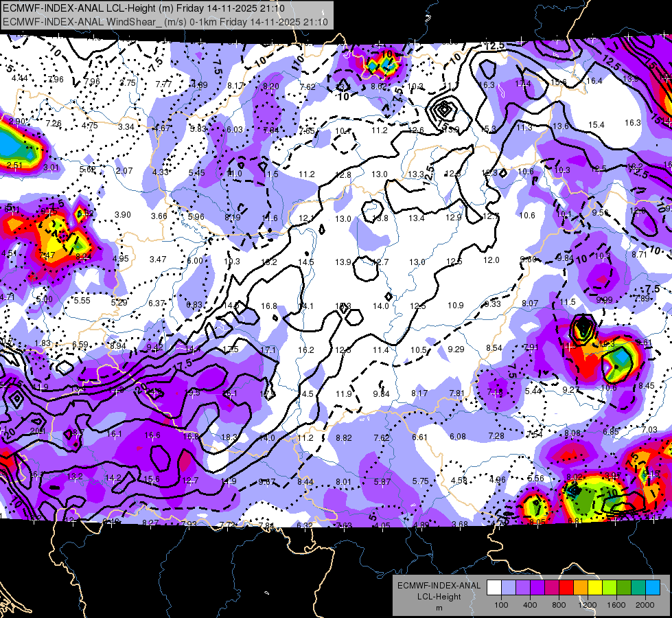672x618 pixels.
Task: Click the wind shear value '5.87'
Action: [x=382, y=481]
